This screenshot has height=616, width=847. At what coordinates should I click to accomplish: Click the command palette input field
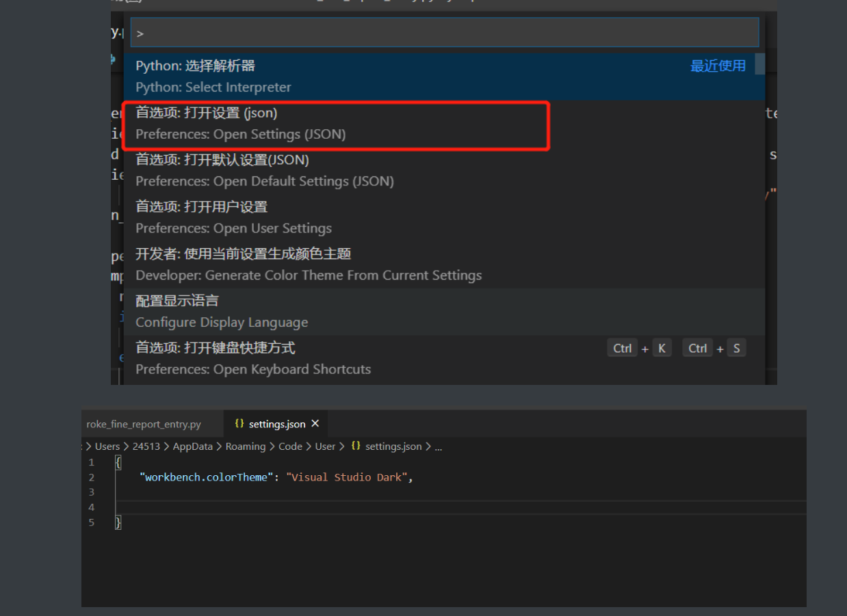[x=445, y=32]
